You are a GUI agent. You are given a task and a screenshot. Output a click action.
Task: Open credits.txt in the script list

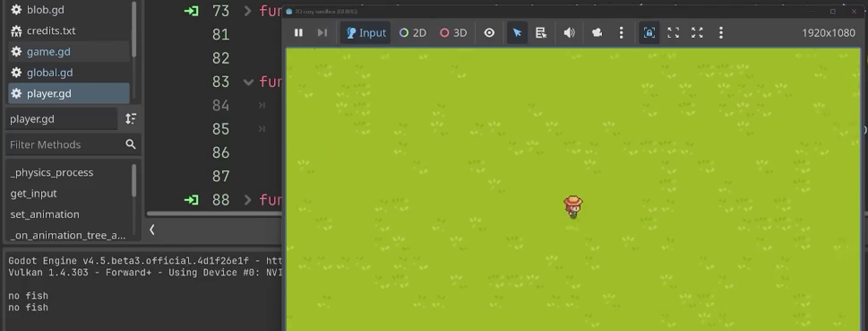[x=69, y=30]
